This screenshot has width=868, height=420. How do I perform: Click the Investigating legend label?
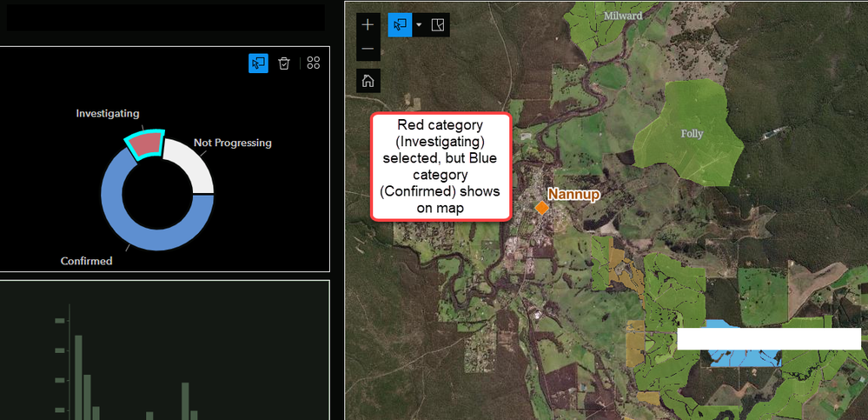coord(108,113)
